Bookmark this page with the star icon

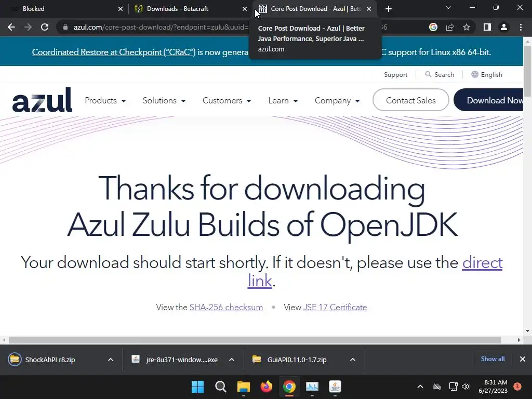467,27
